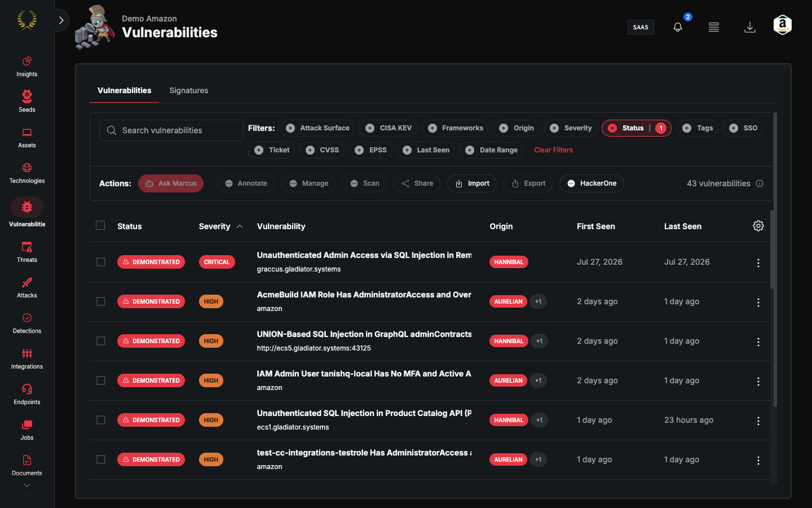Image resolution: width=812 pixels, height=508 pixels.
Task: Click Clear Filters link
Action: [x=553, y=150]
